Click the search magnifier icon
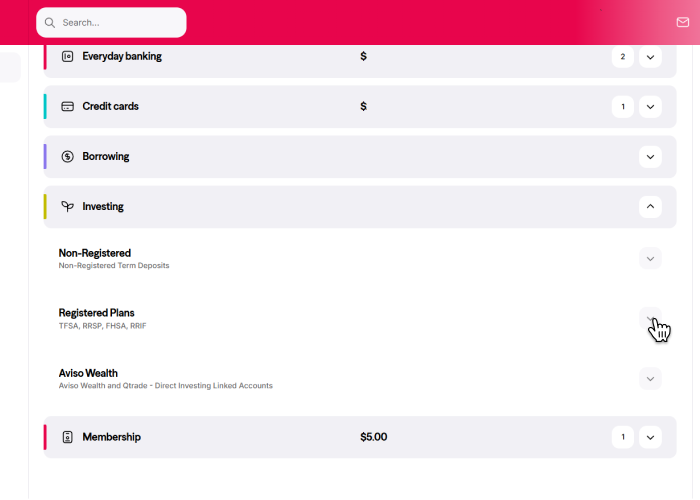This screenshot has height=500, width=700. point(50,22)
